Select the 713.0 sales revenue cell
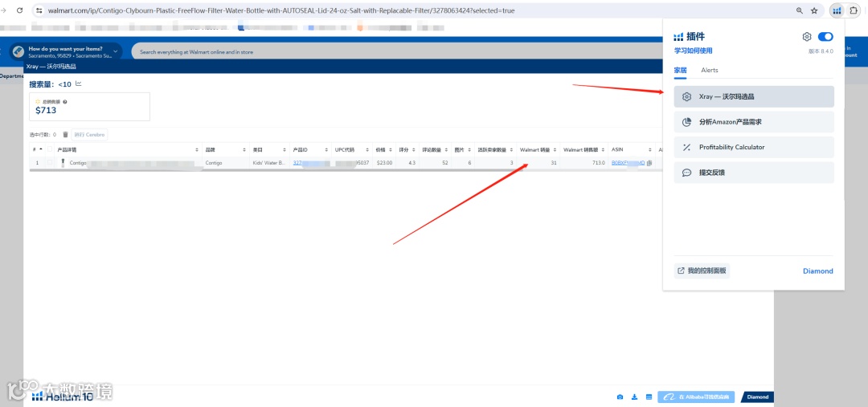This screenshot has height=407, width=868. point(598,163)
